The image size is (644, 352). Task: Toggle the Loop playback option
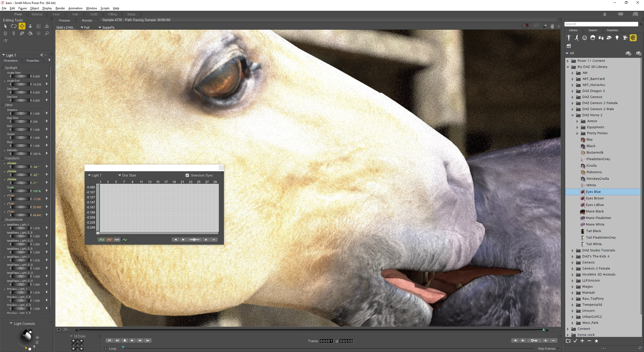(106, 349)
